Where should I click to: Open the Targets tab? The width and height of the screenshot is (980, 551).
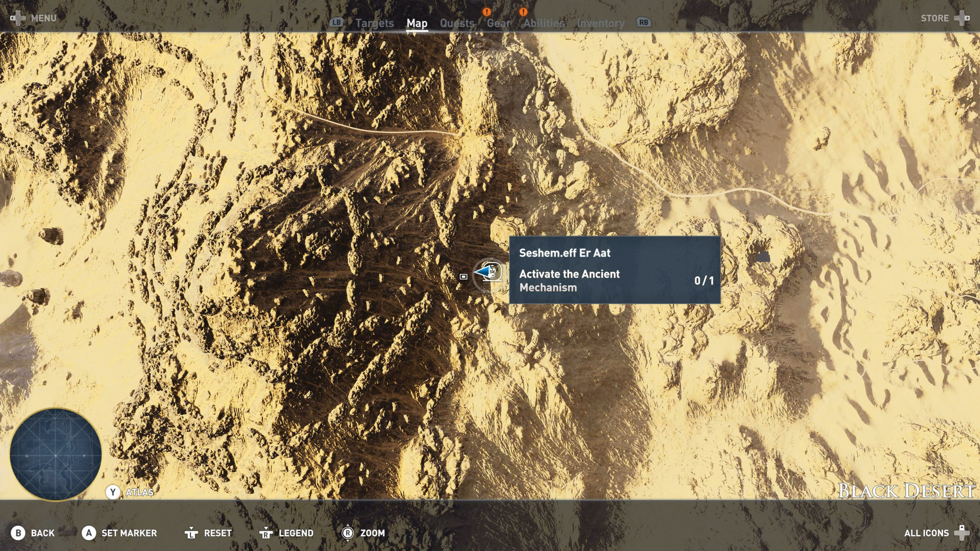click(374, 23)
